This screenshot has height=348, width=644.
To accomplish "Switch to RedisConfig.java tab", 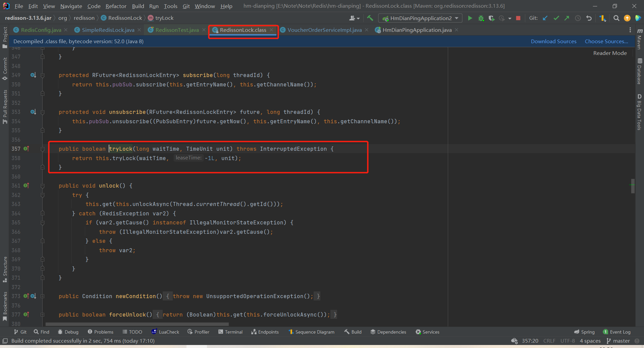I will (41, 30).
